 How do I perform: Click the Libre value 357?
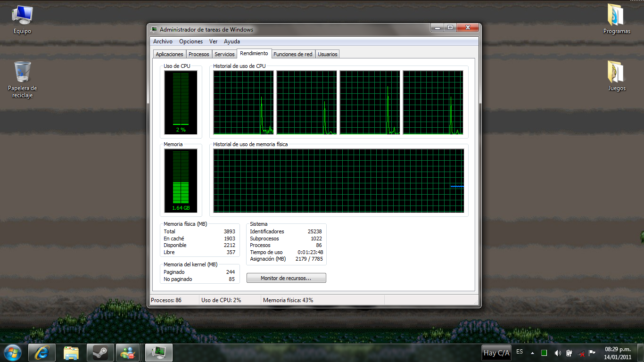pyautogui.click(x=231, y=252)
